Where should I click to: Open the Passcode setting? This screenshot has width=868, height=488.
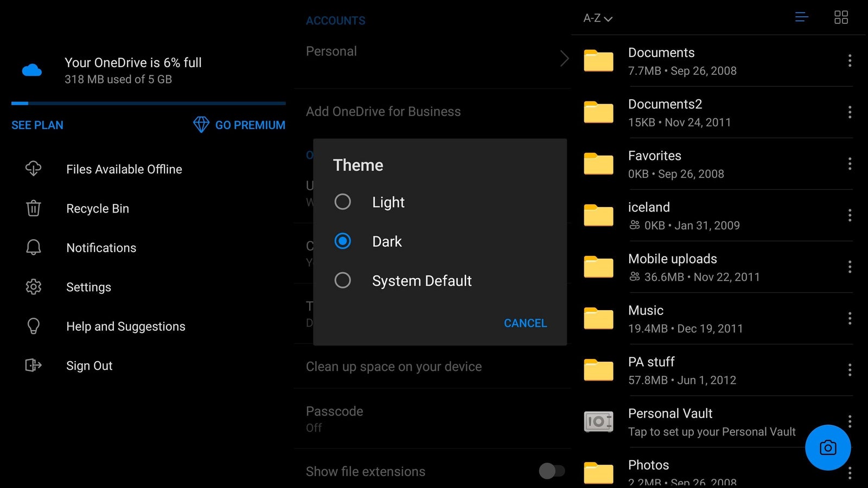point(432,419)
